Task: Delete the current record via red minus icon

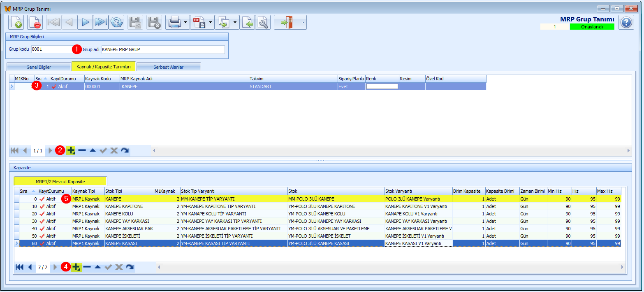Action: pos(35,22)
